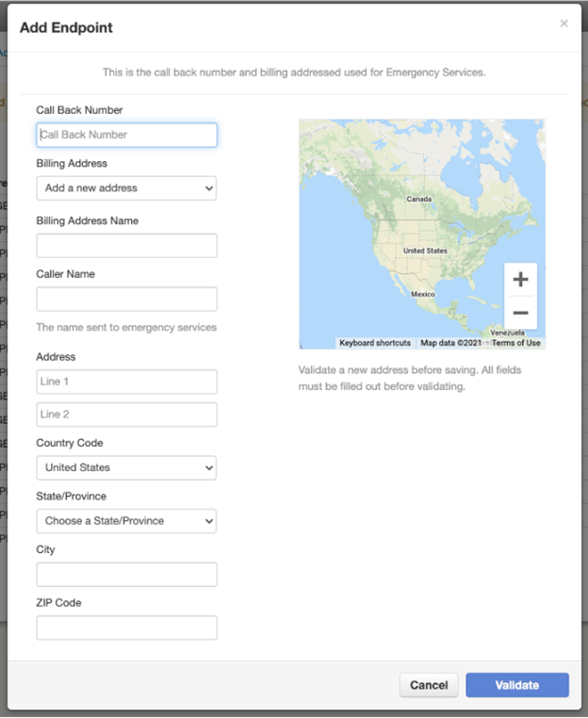
Task: Open the State/Province dropdown
Action: click(x=126, y=521)
